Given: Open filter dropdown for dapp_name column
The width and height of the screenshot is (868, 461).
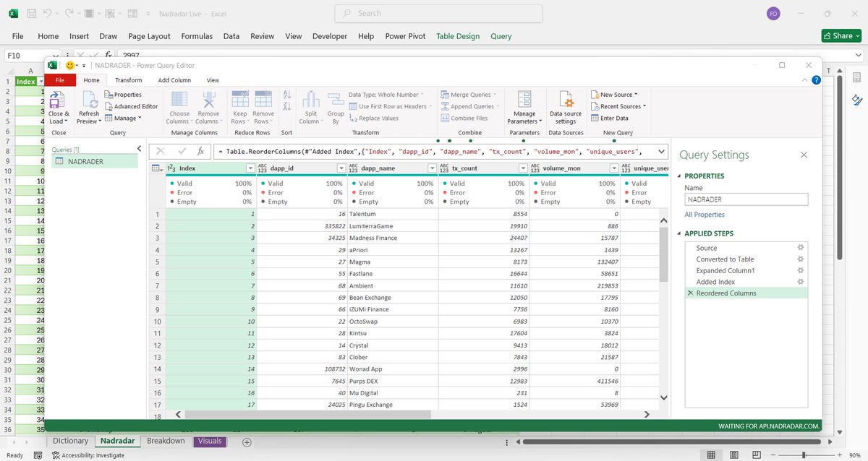Looking at the screenshot, I should tap(433, 168).
